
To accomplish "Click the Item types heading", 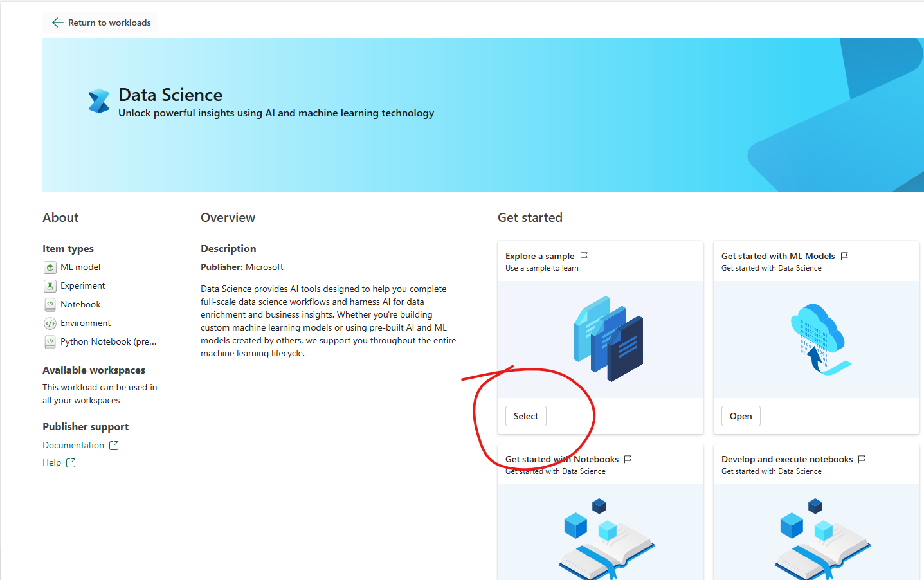I will pyautogui.click(x=68, y=249).
